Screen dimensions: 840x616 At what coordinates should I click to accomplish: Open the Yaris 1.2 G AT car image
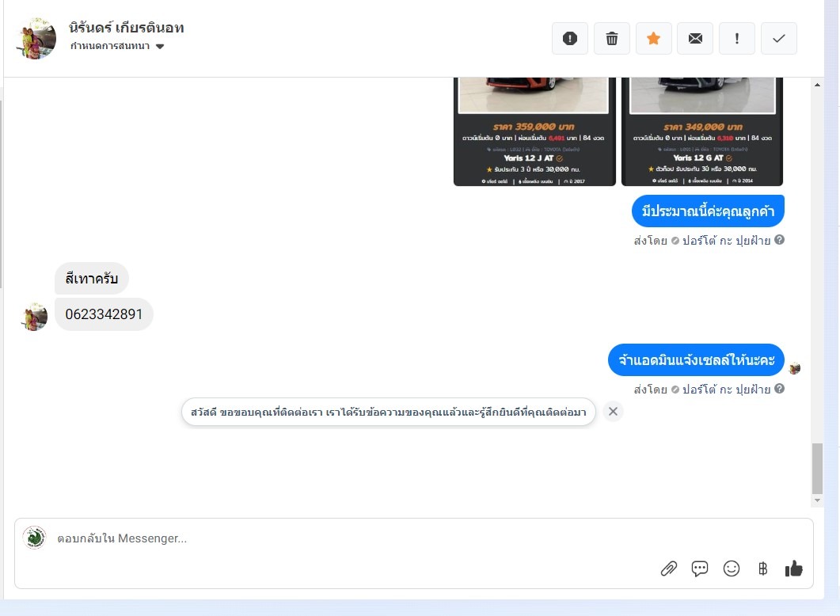[x=702, y=131]
